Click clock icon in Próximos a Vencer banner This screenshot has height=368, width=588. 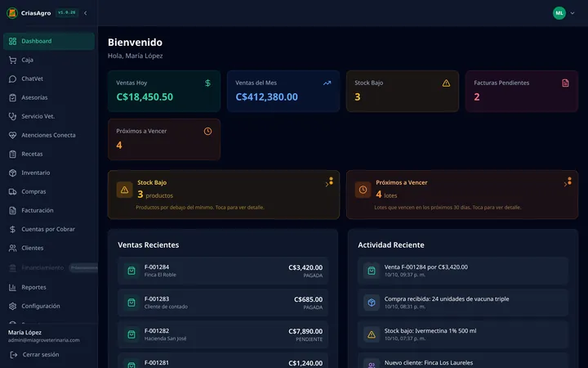[363, 190]
